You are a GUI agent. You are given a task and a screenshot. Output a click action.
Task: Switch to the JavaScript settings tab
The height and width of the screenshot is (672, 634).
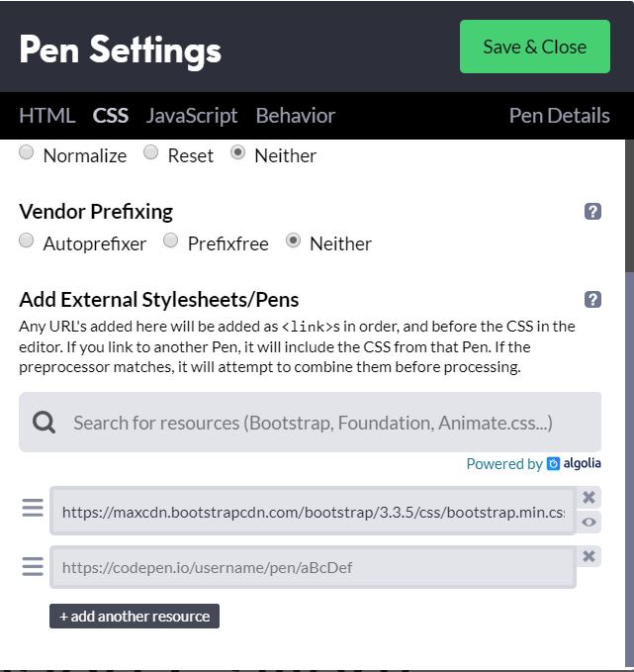click(x=192, y=116)
